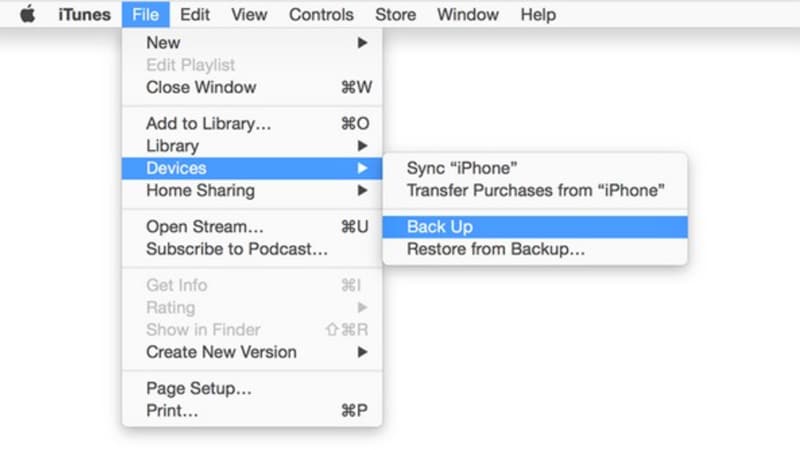Choose Close Window from File menu
Viewport: 800px width, 450px height.
(252, 87)
